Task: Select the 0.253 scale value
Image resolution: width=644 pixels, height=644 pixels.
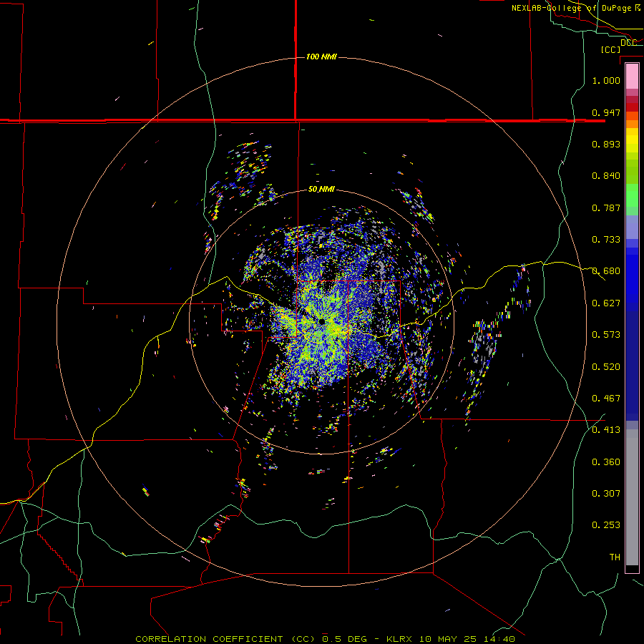Action: point(606,525)
